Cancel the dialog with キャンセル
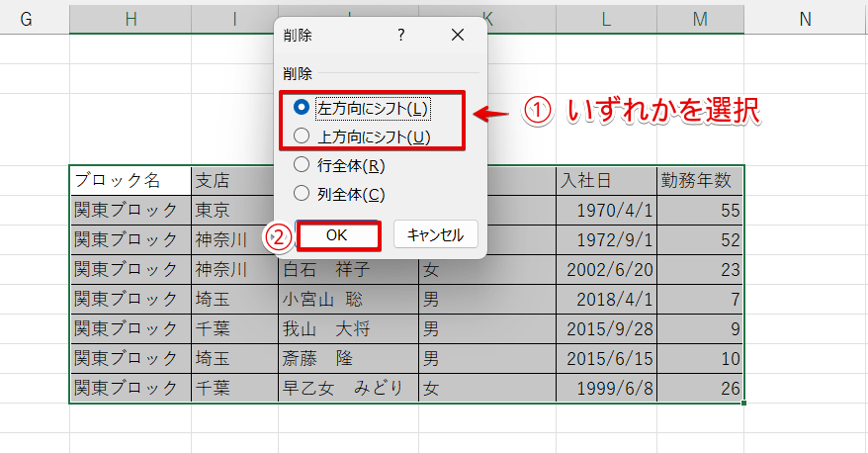This screenshot has height=453, width=868. [436, 234]
